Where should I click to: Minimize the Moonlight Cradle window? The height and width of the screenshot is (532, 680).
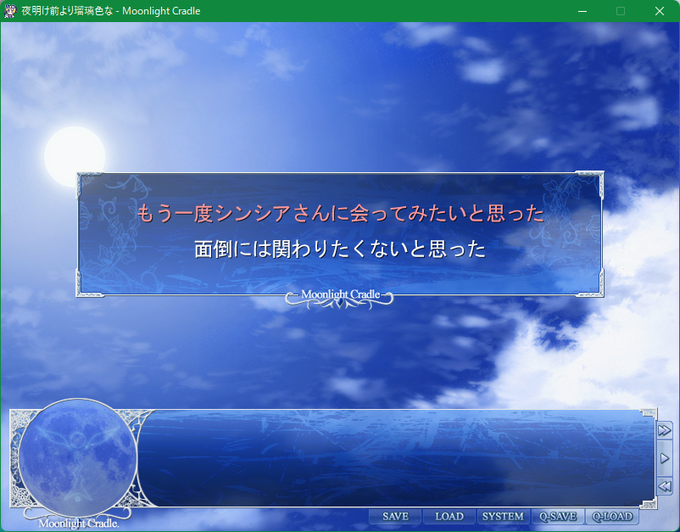click(582, 11)
